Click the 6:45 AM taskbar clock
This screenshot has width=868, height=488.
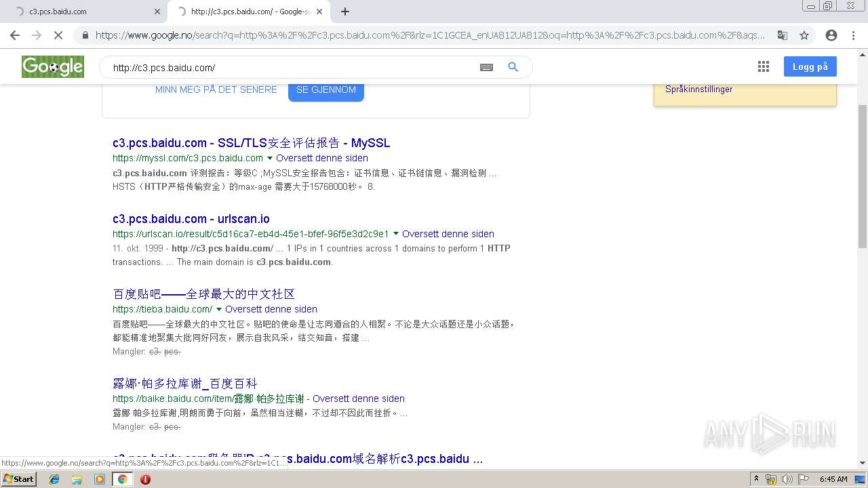[833, 479]
